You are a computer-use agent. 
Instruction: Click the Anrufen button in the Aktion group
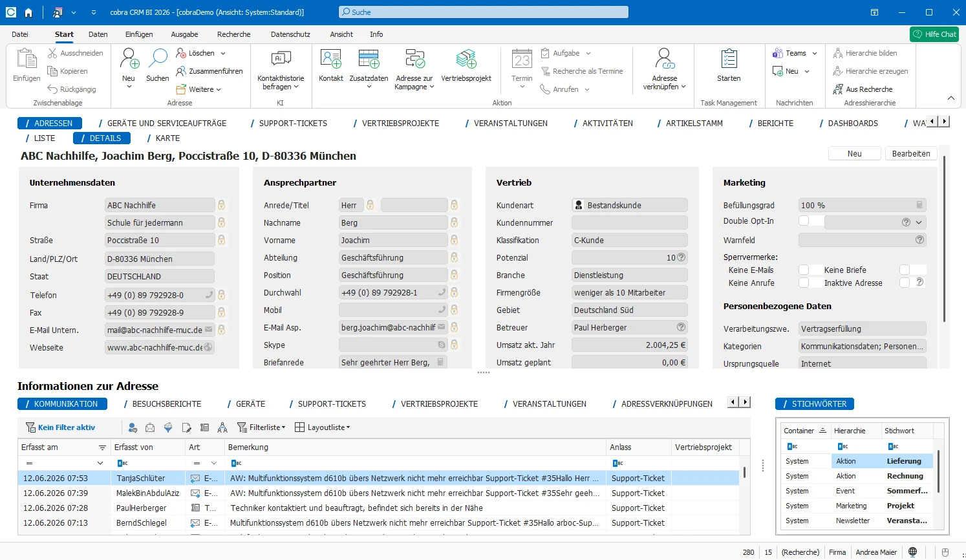click(x=565, y=89)
